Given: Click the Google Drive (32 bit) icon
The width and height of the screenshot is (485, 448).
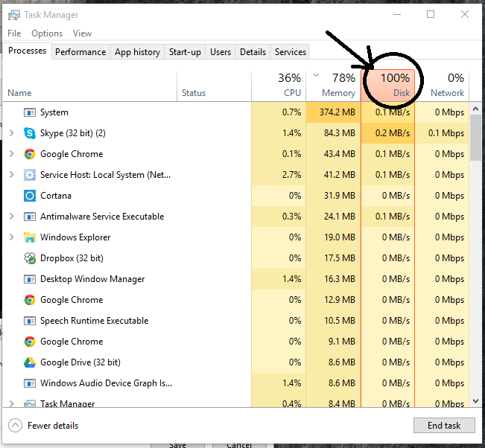Looking at the screenshot, I should [30, 362].
